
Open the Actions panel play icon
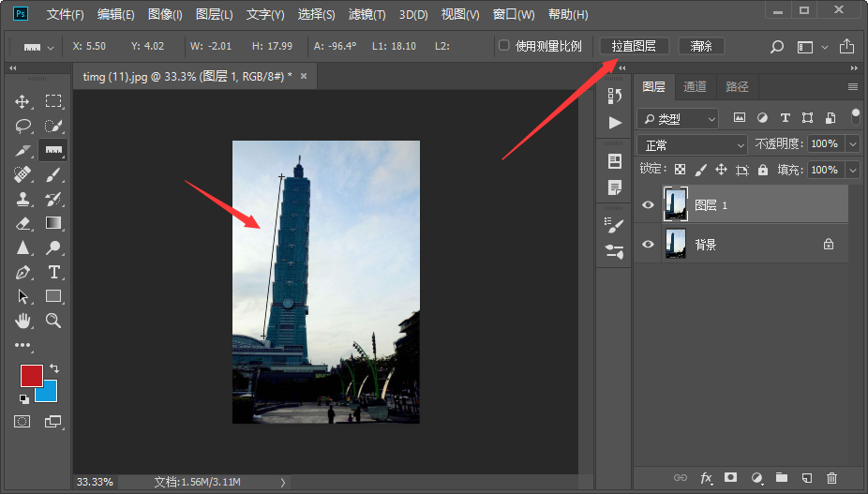pyautogui.click(x=615, y=123)
